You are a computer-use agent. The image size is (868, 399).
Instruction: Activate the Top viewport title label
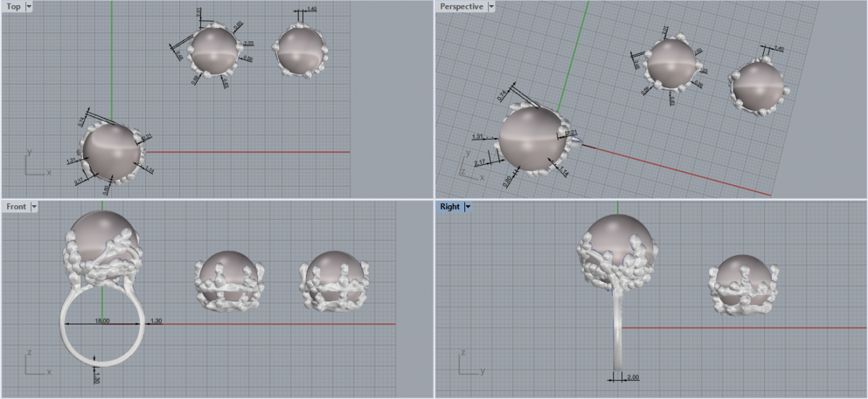click(x=14, y=7)
